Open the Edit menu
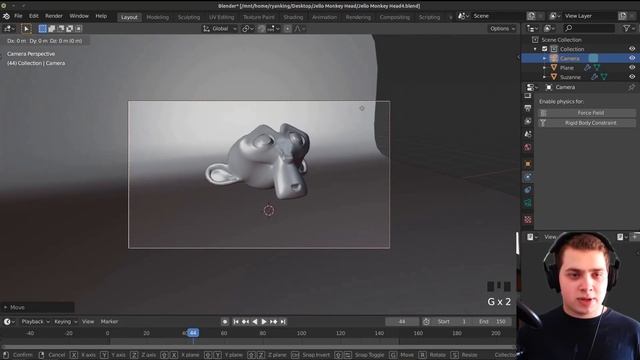The width and height of the screenshot is (640, 360). coord(33,16)
